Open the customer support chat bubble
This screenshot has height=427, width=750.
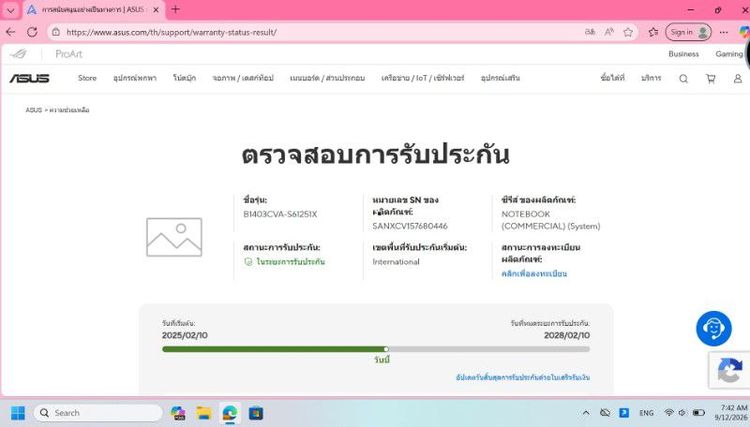coord(714,328)
